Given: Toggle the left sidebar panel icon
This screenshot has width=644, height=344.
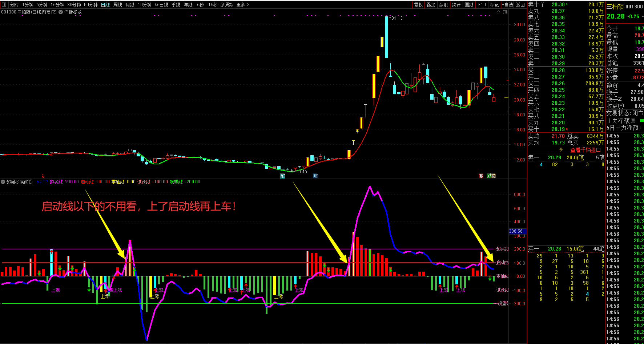Looking at the screenshot, I should click(4, 5).
